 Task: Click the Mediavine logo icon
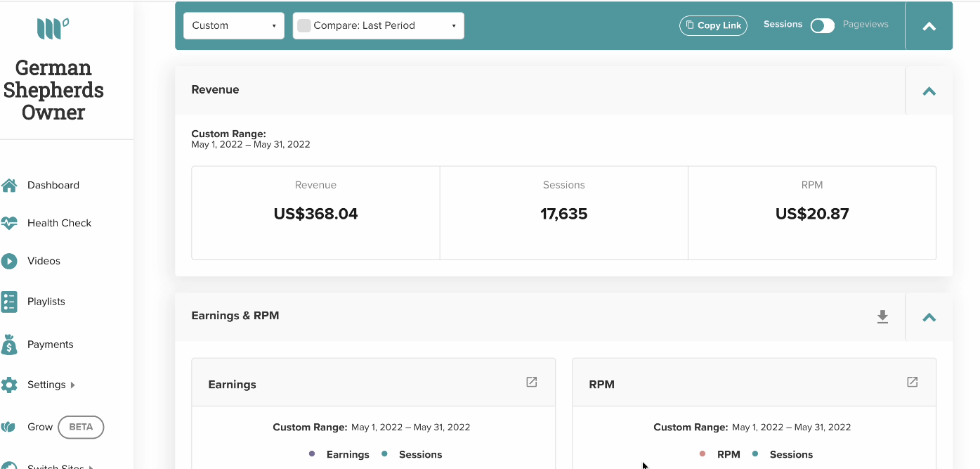tap(53, 29)
